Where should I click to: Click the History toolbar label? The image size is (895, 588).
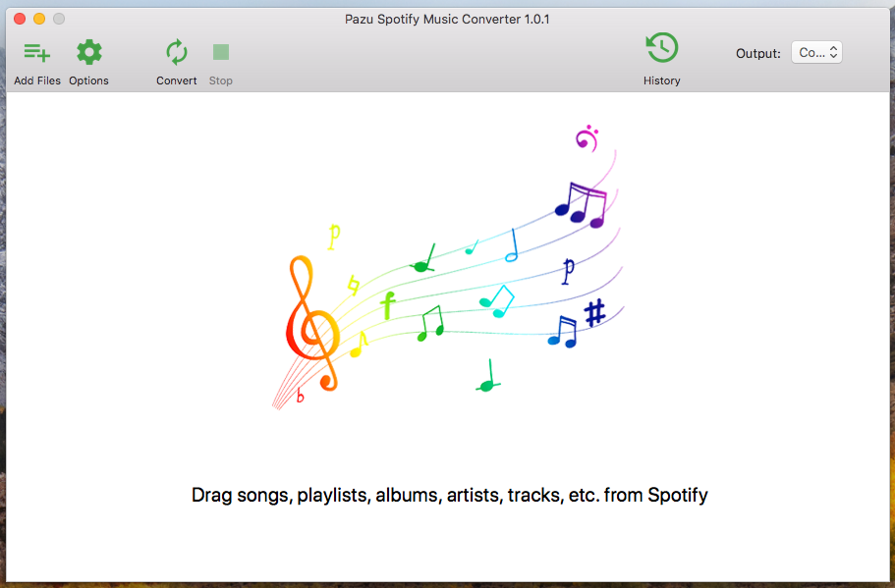coord(661,80)
